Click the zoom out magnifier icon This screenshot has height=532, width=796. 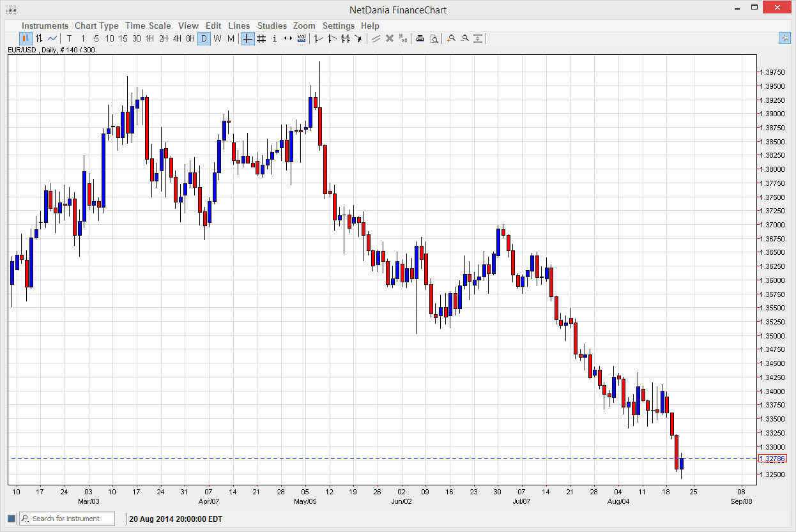pyautogui.click(x=464, y=38)
